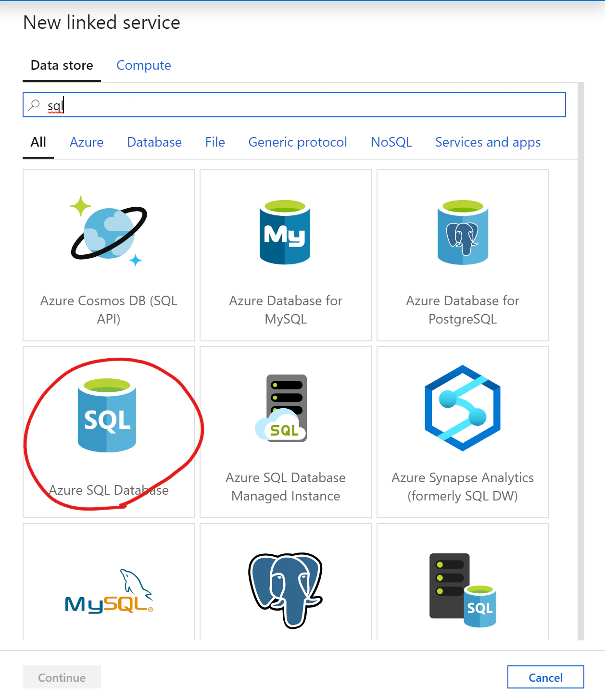Select the SQL Server icon tile
Screen dimensions: 605x700
pos(463,582)
